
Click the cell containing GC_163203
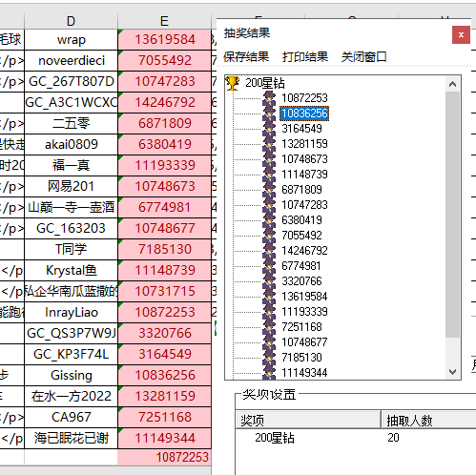point(71,228)
